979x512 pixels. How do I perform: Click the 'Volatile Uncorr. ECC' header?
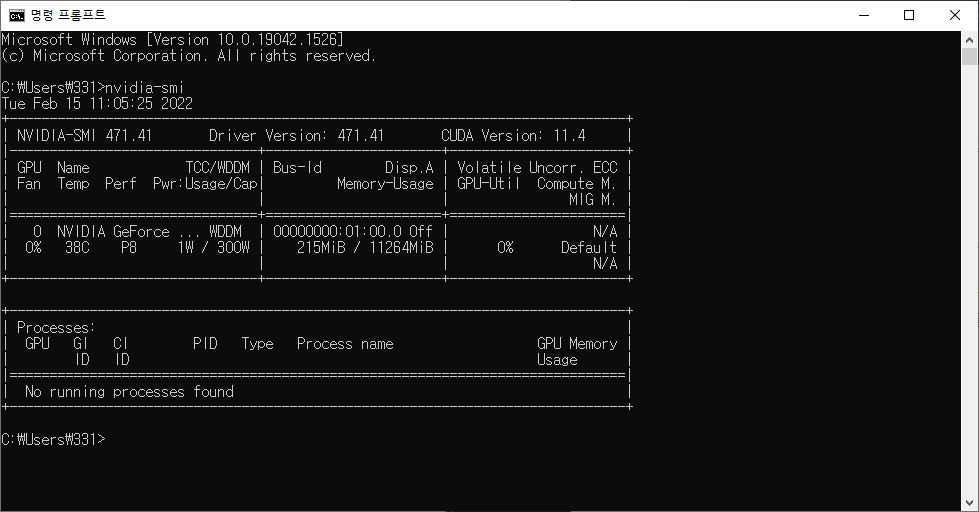(537, 167)
